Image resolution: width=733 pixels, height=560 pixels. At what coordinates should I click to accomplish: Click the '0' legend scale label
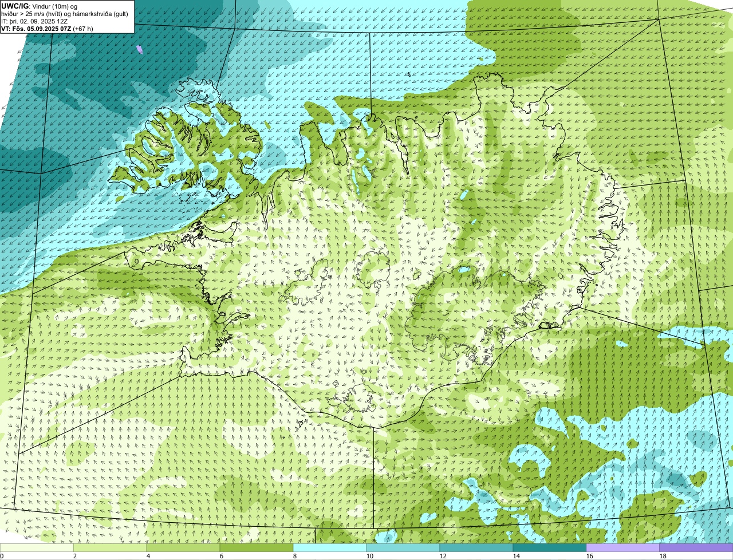(x=2, y=556)
